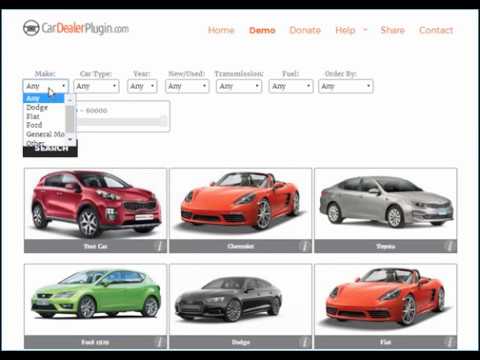This screenshot has width=480, height=360.
Task: Click Make list scrollbar up arrow
Action: [x=70, y=100]
